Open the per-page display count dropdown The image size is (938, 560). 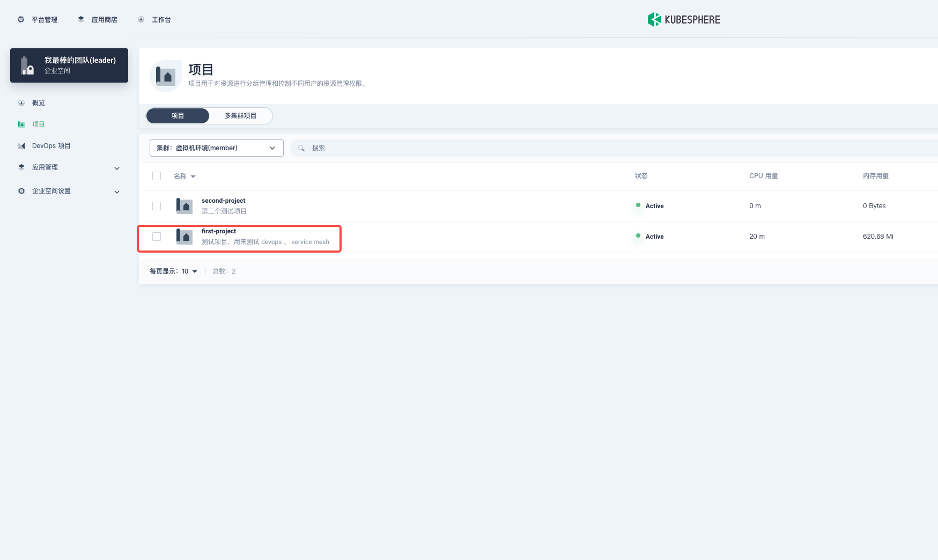coord(189,271)
